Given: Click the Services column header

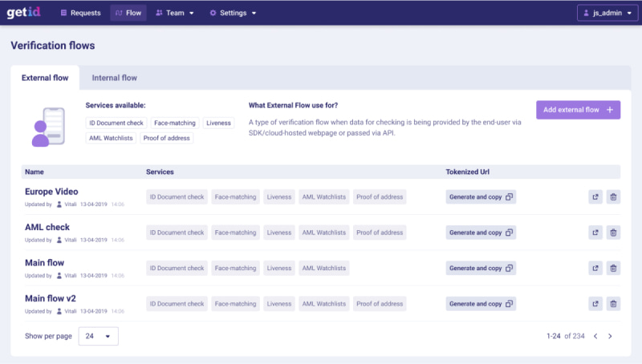Looking at the screenshot, I should [160, 172].
